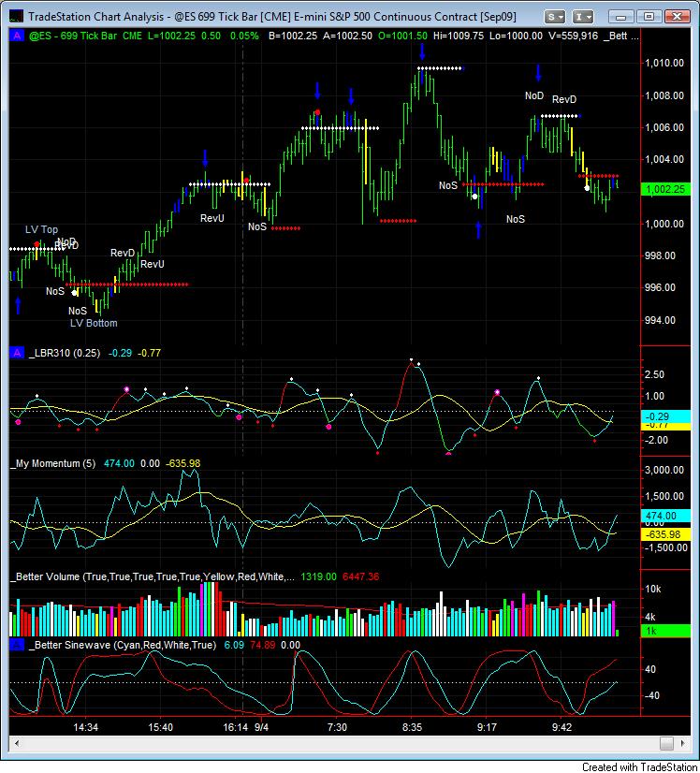Image resolution: width=700 pixels, height=773 pixels.
Task: Click the cyan -0.29 LBR310 value tag
Action: click(665, 416)
